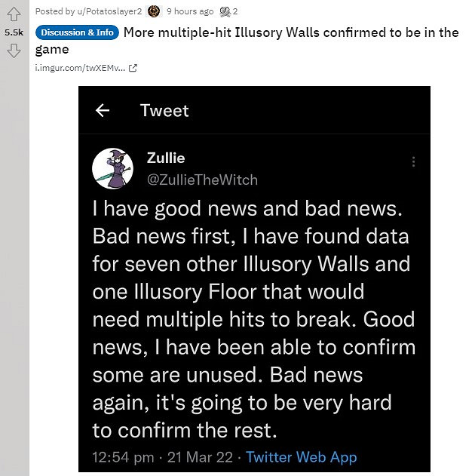Click the back arrow in the tweet header

(x=103, y=111)
